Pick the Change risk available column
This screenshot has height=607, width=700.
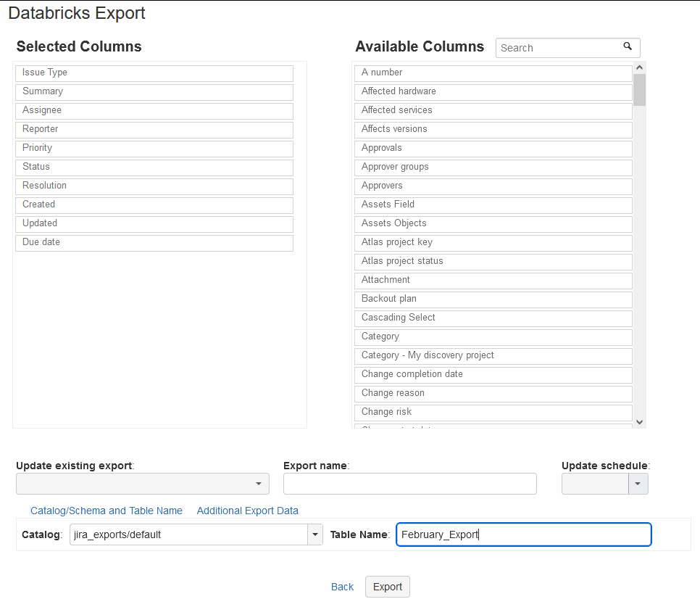(x=493, y=413)
